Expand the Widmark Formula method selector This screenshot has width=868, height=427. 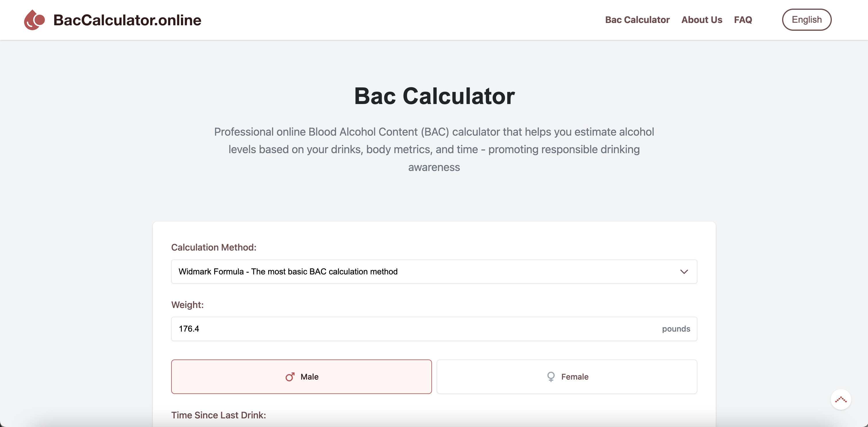click(434, 272)
